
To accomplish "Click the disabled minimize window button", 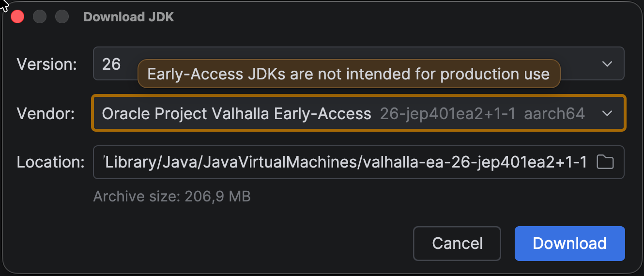I will pos(40,17).
